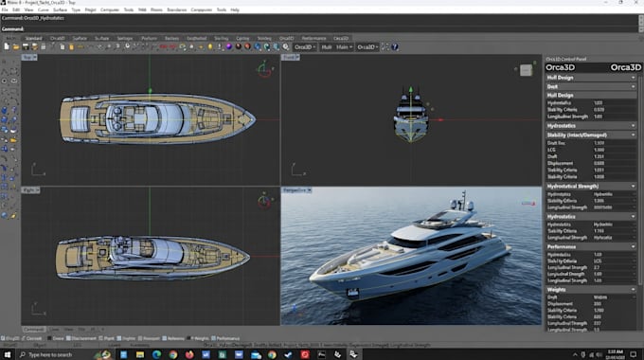
Task: Collapse the Weights section in Orca3D panel
Action: pyautogui.click(x=633, y=290)
